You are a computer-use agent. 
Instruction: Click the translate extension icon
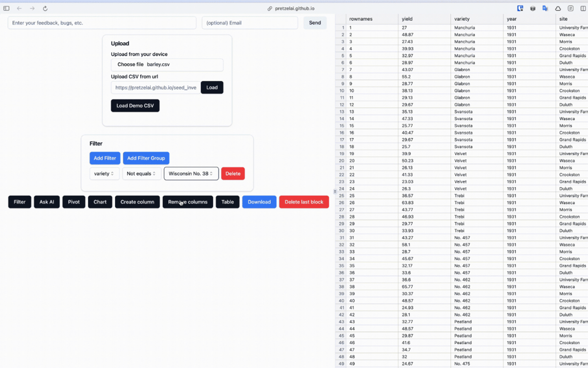[545, 9]
